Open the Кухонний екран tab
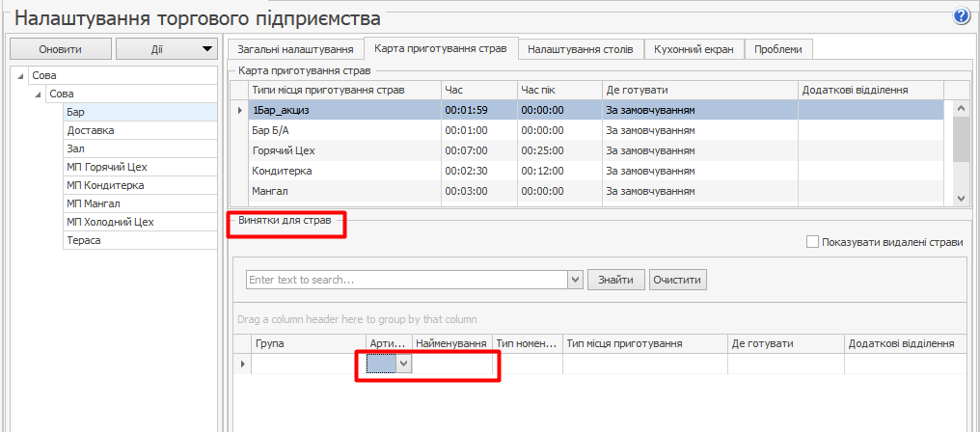Viewport: 980px width, 432px height. (x=694, y=49)
